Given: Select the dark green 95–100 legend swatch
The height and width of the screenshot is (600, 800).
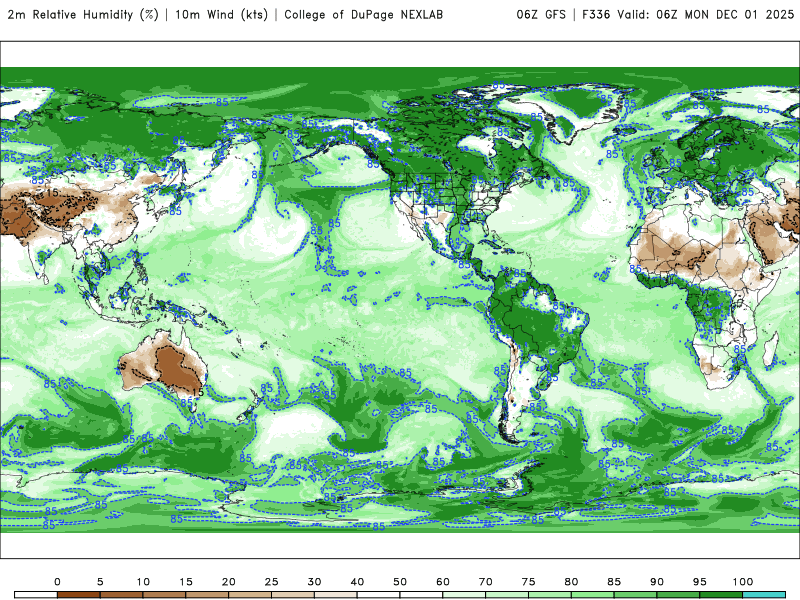Looking at the screenshot, I should 721,595.
